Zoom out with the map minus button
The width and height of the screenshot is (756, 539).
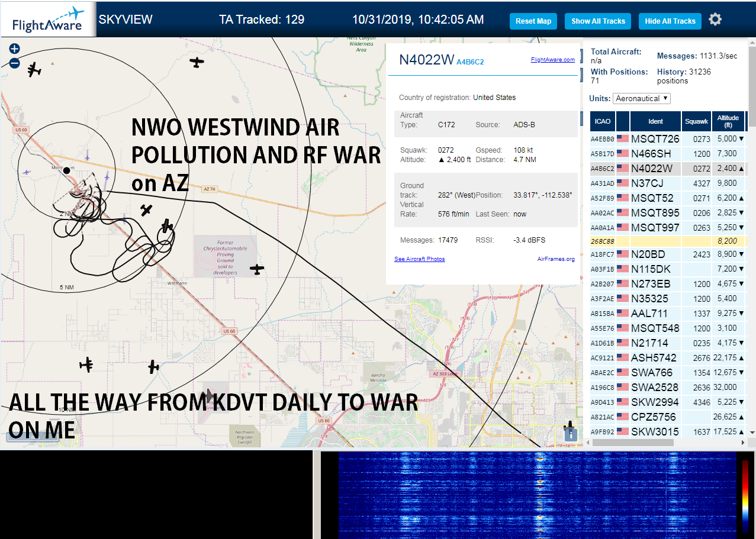click(14, 63)
